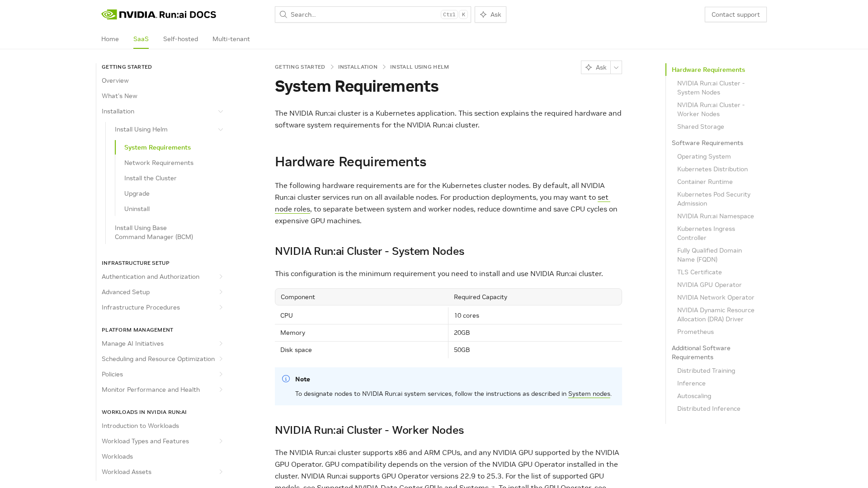Jump to Prometheus in table of contents
The height and width of the screenshot is (488, 868).
[695, 332]
